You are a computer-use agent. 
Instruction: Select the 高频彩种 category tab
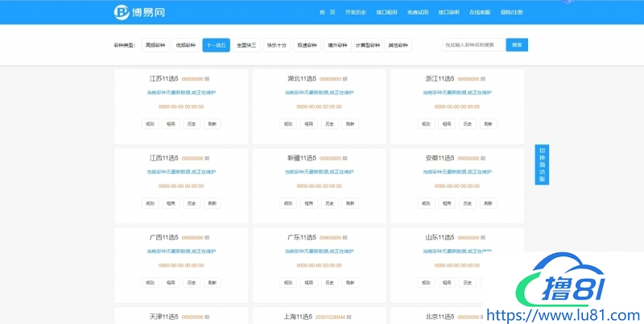(x=155, y=46)
